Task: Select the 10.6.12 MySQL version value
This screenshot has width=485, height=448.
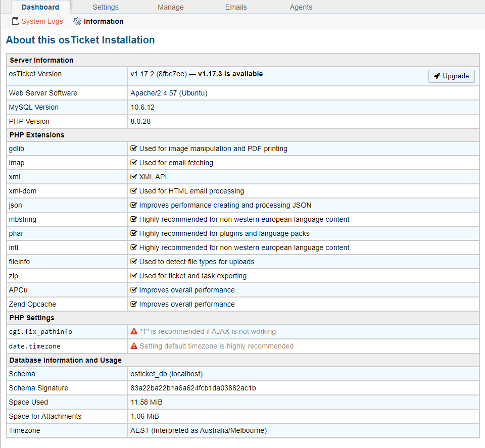Action: [x=142, y=107]
